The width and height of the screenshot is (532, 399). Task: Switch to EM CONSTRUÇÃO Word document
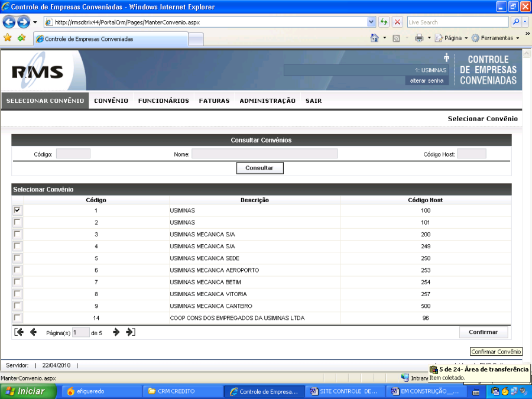pyautogui.click(x=426, y=391)
